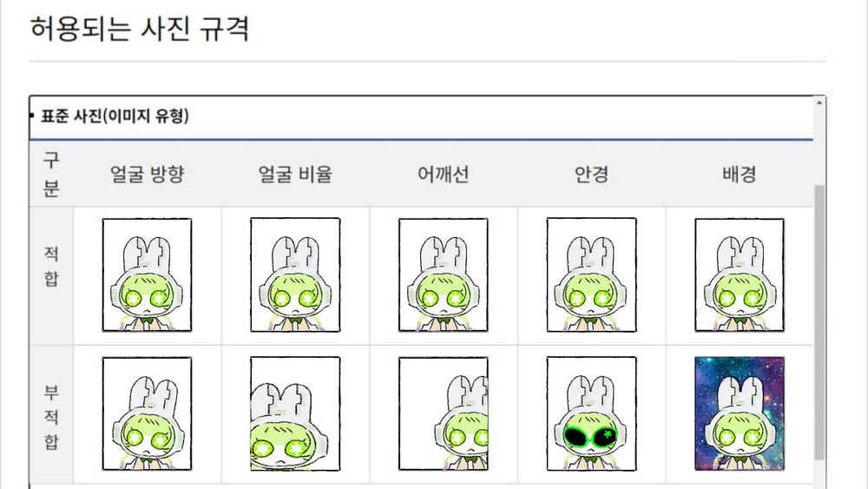Click the 부적합 row label
This screenshot has height=489, width=868.
pyautogui.click(x=51, y=417)
